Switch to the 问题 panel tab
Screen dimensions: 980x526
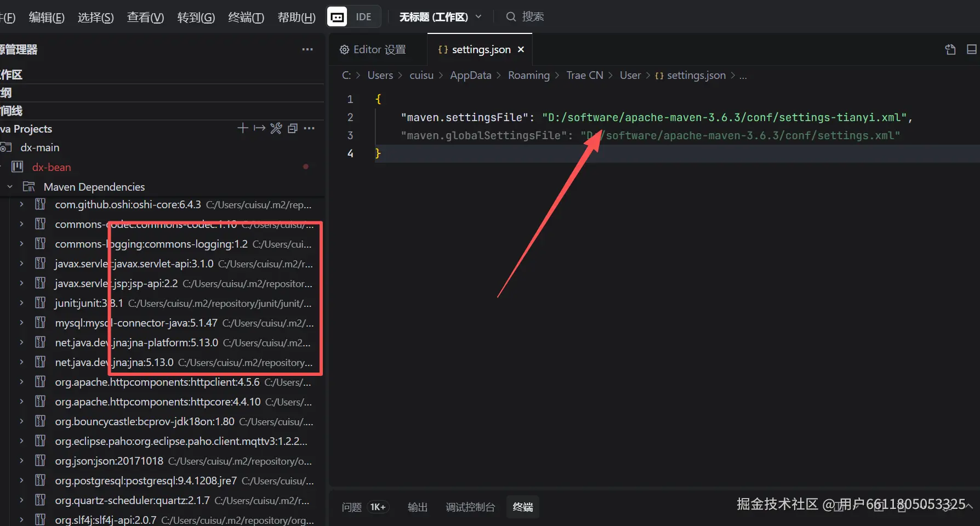[x=352, y=507]
